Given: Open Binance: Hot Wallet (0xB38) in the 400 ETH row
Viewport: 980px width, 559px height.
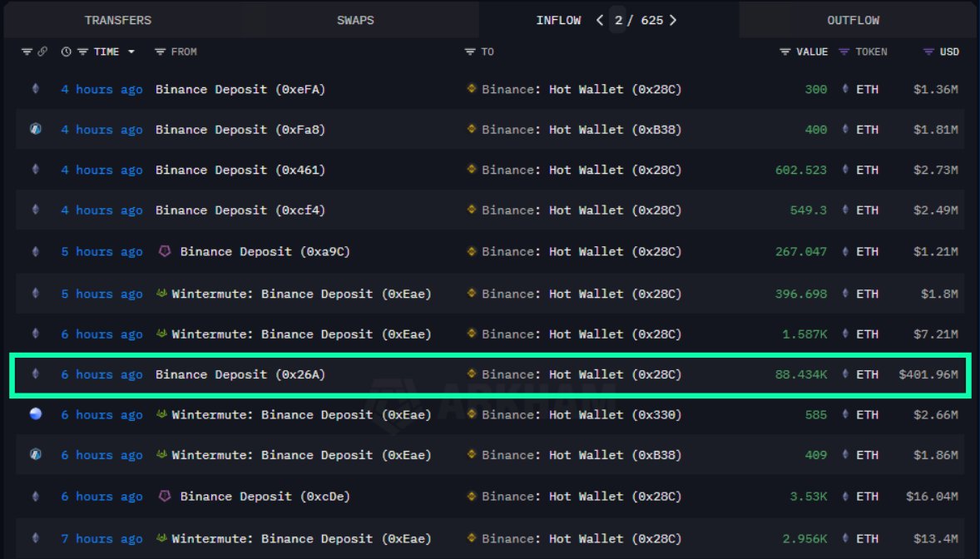Looking at the screenshot, I should tap(582, 130).
